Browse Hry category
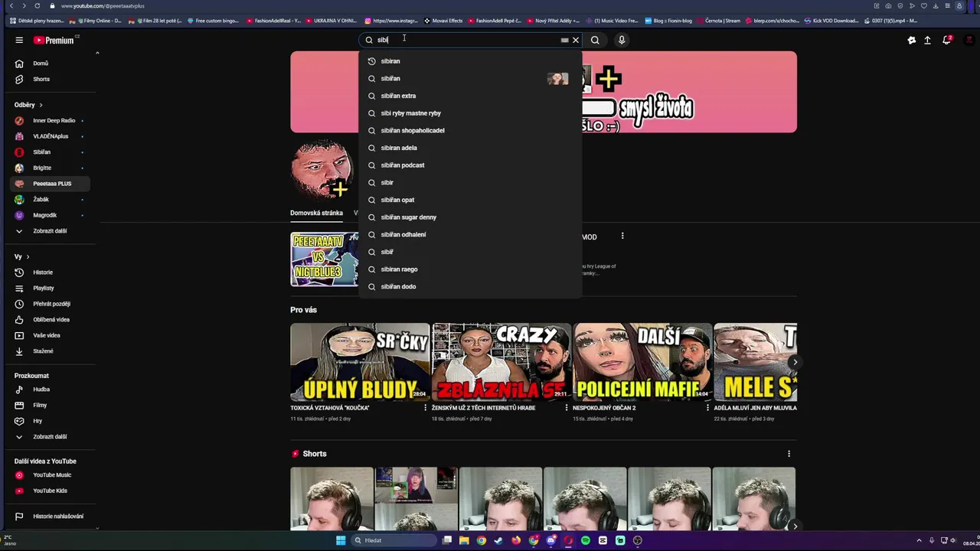The height and width of the screenshot is (551, 980). pyautogui.click(x=51, y=421)
